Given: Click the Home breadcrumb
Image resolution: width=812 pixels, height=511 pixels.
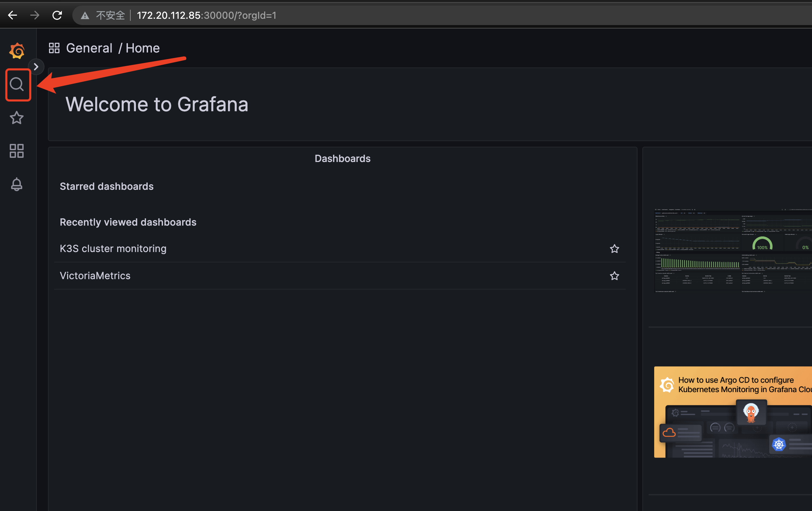Looking at the screenshot, I should click(x=143, y=48).
